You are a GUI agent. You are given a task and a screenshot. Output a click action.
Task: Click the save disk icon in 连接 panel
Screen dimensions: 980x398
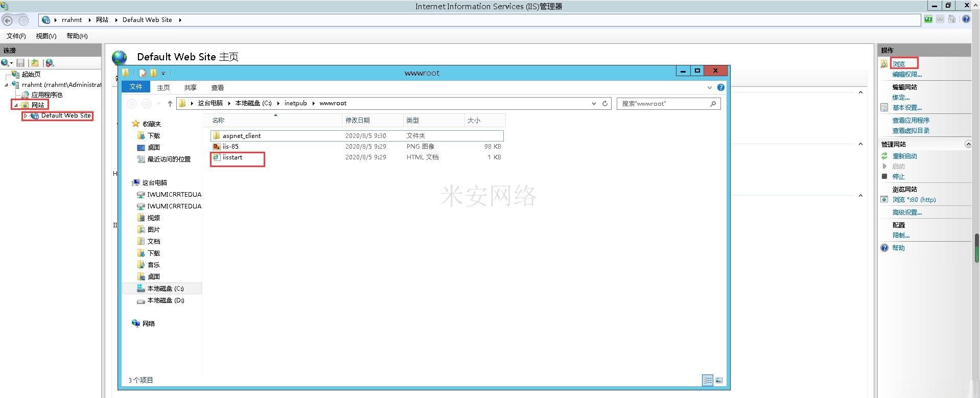click(20, 63)
